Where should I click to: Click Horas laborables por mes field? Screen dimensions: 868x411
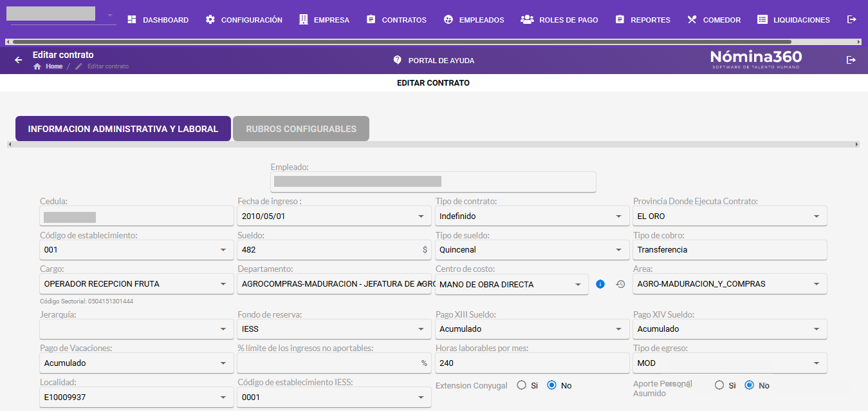(x=532, y=363)
